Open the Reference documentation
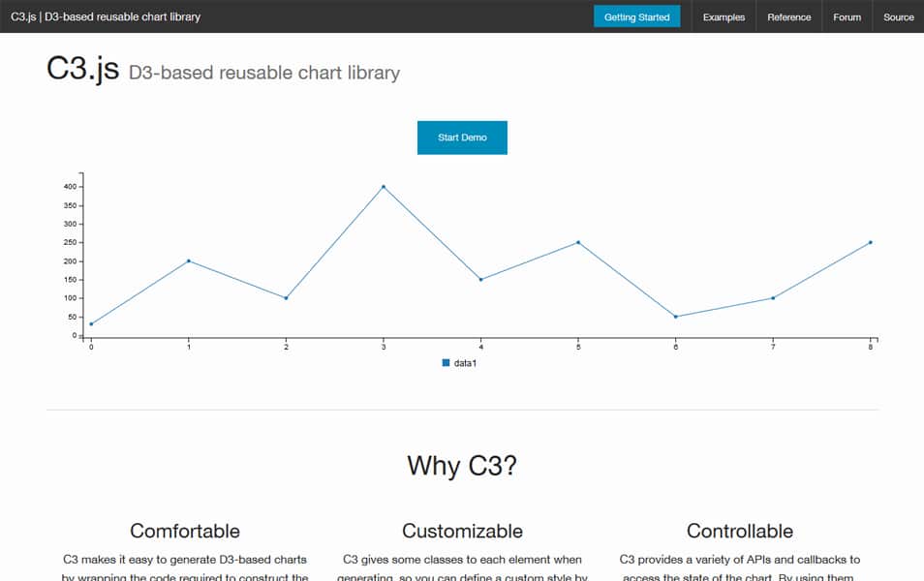The width and height of the screenshot is (924, 581). pos(788,16)
